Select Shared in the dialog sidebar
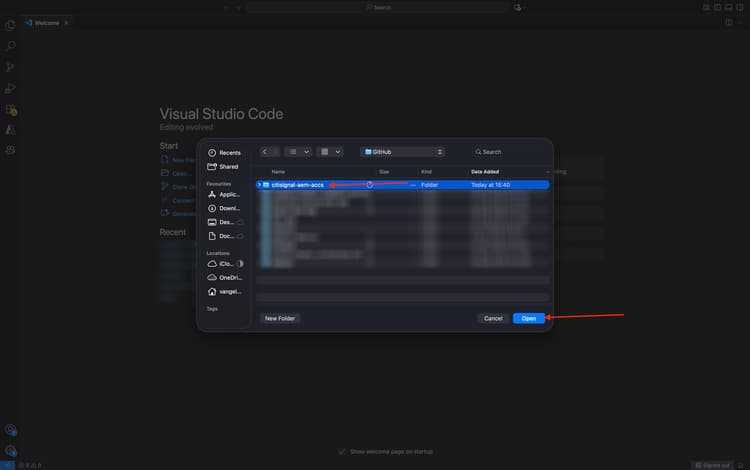This screenshot has width=750, height=470. (x=223, y=166)
